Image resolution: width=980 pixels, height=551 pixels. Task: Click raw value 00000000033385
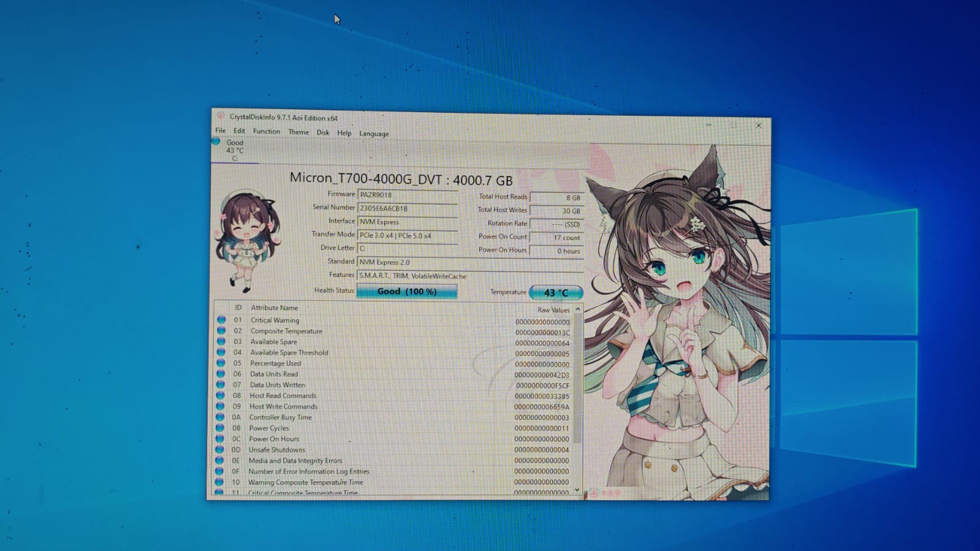[x=542, y=397]
